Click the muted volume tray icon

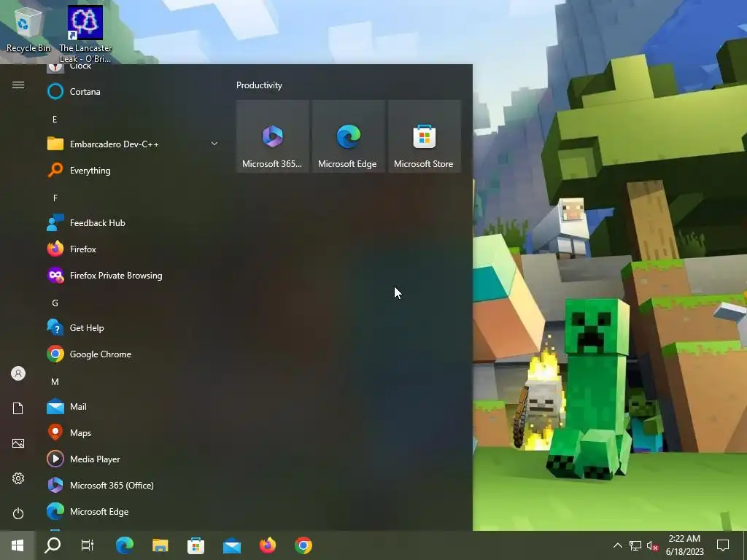tap(652, 545)
